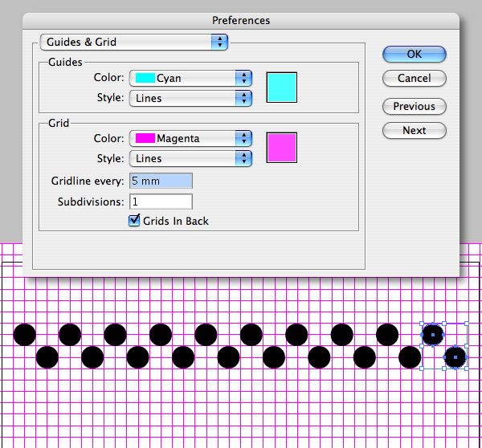Open the Guides & Grid pane dropdown
Screen dimensions: 482x448
(x=133, y=42)
